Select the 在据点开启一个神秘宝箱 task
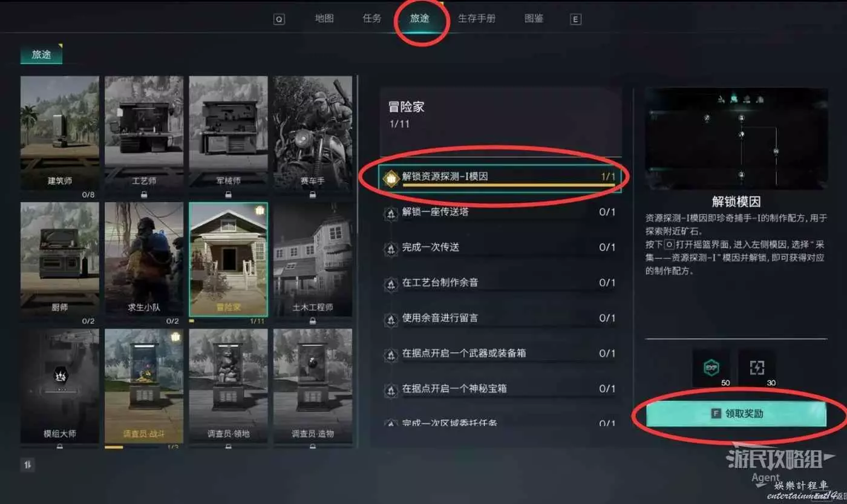The height and width of the screenshot is (504, 847). 499,388
